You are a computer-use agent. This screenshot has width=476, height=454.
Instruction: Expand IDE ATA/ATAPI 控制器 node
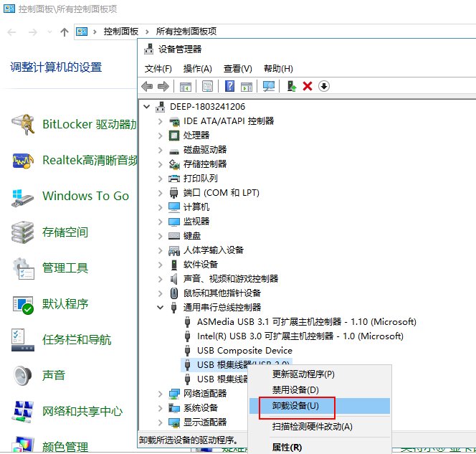pyautogui.click(x=160, y=121)
